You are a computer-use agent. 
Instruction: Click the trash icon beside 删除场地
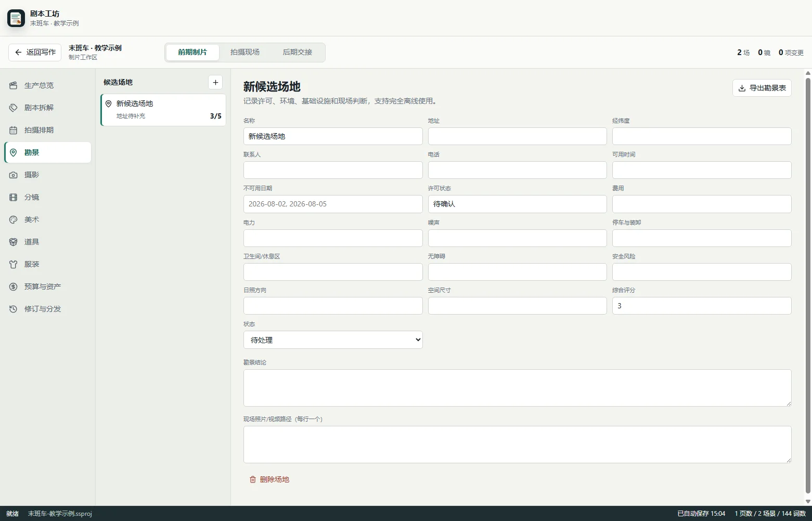tap(253, 479)
